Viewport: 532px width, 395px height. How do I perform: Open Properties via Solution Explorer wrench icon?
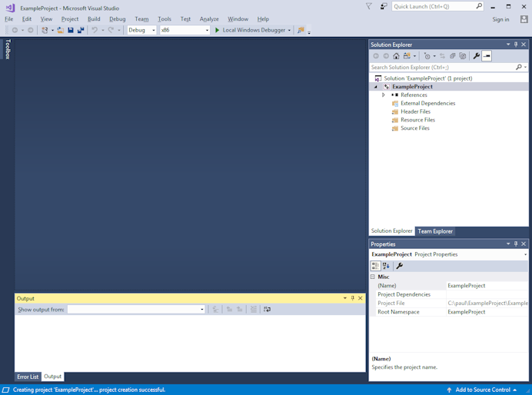click(477, 56)
